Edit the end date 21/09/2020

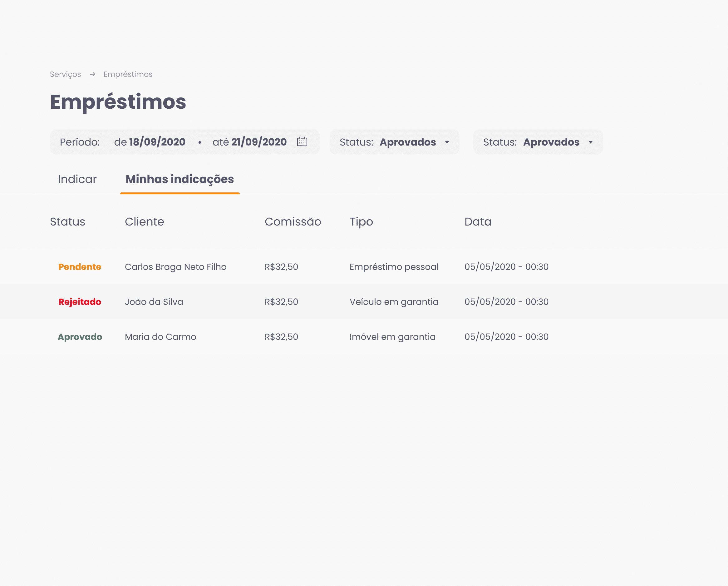tap(259, 142)
